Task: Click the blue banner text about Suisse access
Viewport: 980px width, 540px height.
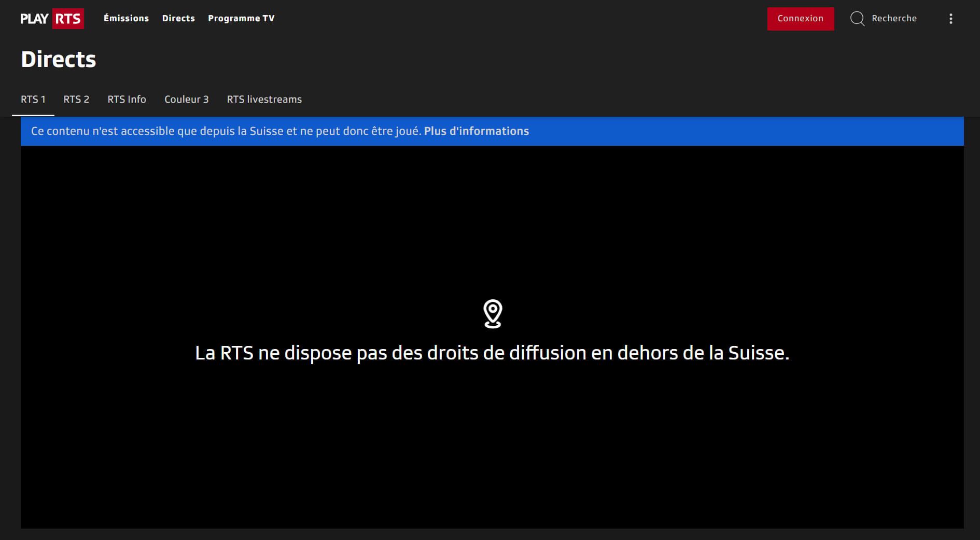Action: (226, 131)
